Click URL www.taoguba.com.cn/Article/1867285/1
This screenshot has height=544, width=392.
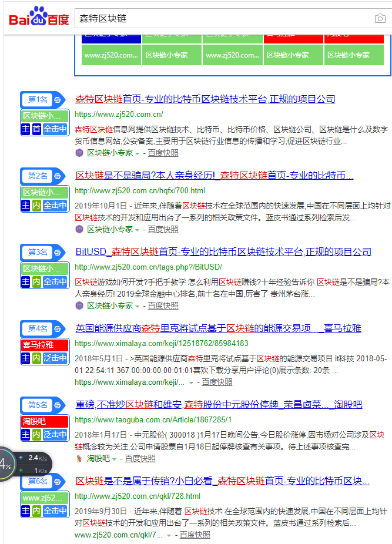[x=153, y=420]
